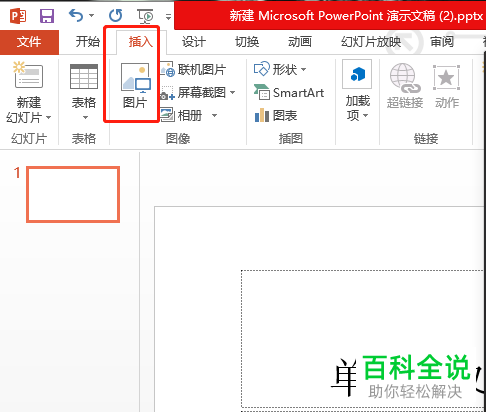Repeat the last action using redo icon
Image resolution: width=486 pixels, height=412 pixels.
116,15
